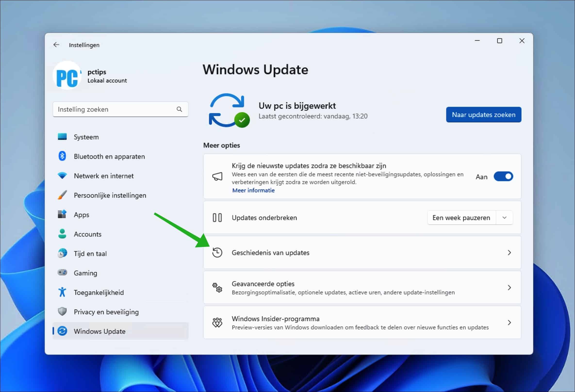Viewport: 575px width, 392px height.
Task: Click the pctips profile picture
Action: (67, 75)
